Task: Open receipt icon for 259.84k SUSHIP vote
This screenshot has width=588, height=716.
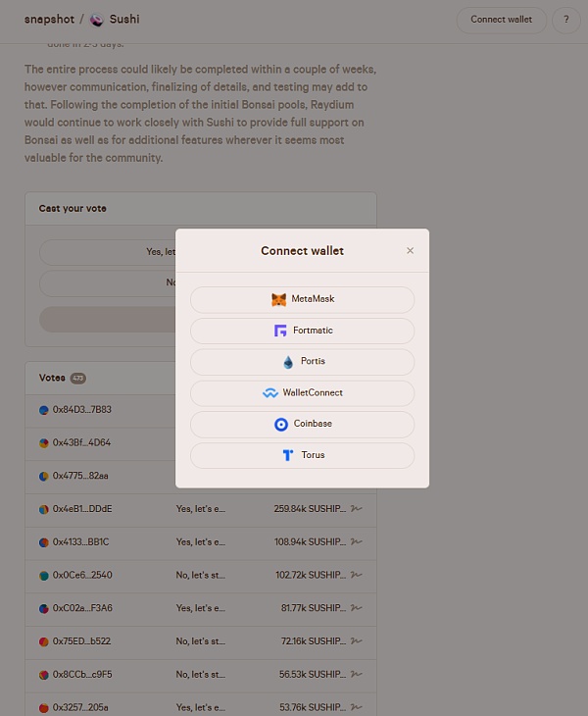Action: pyautogui.click(x=357, y=509)
